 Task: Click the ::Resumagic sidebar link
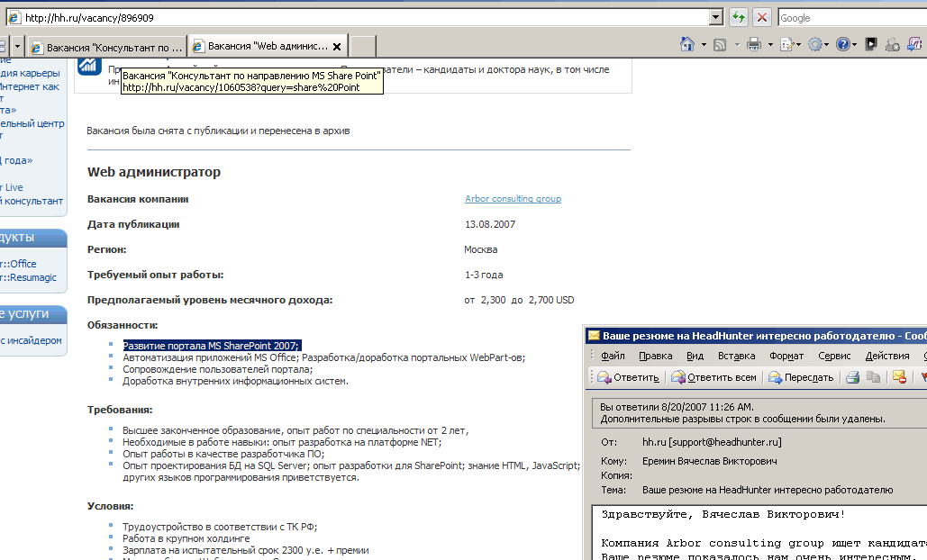pos(29,277)
